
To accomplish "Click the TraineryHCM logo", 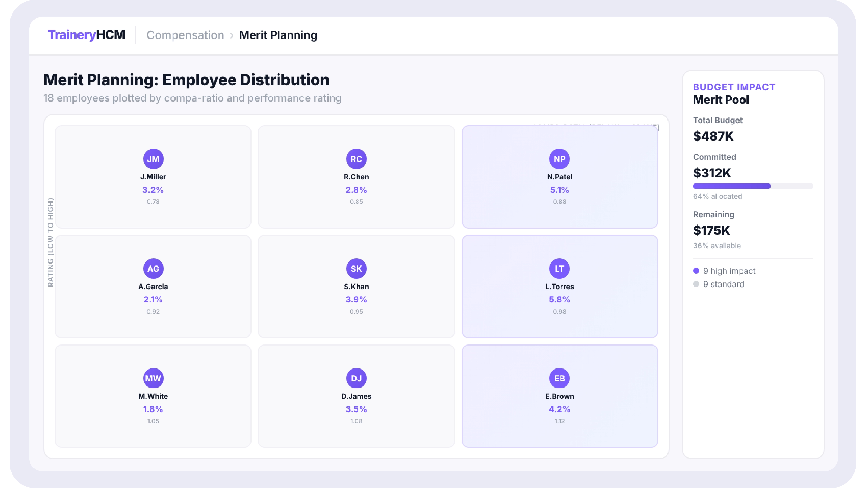I will click(86, 35).
